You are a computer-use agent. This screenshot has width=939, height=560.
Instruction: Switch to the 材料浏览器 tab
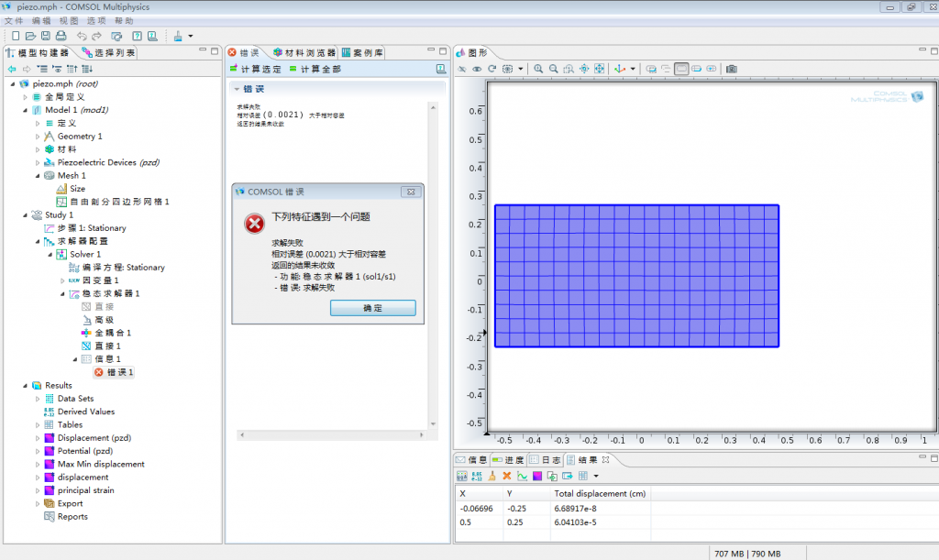tap(304, 52)
